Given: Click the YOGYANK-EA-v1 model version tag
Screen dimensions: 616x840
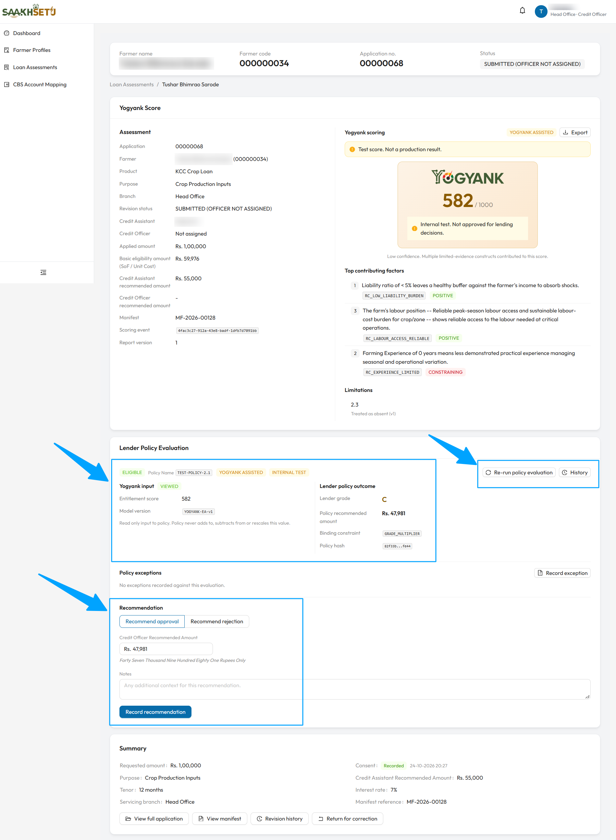Looking at the screenshot, I should point(198,512).
